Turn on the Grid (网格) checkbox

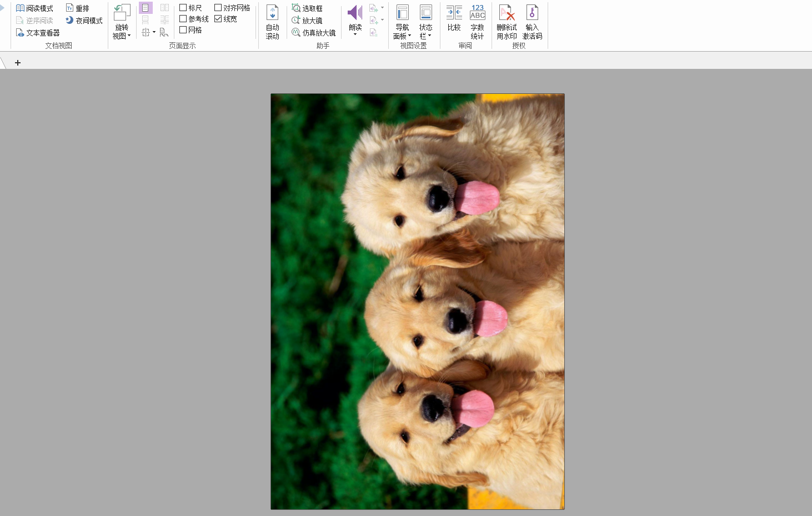[x=183, y=30]
